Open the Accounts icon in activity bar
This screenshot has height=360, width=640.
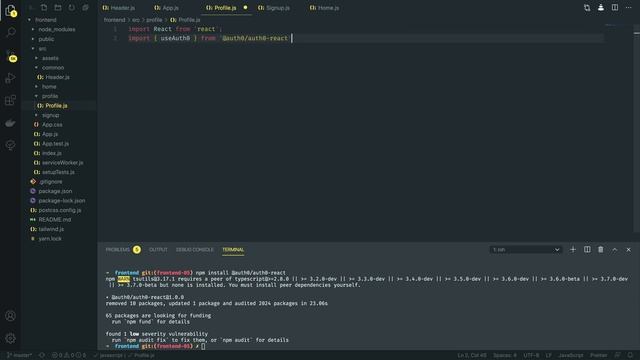click(11, 316)
